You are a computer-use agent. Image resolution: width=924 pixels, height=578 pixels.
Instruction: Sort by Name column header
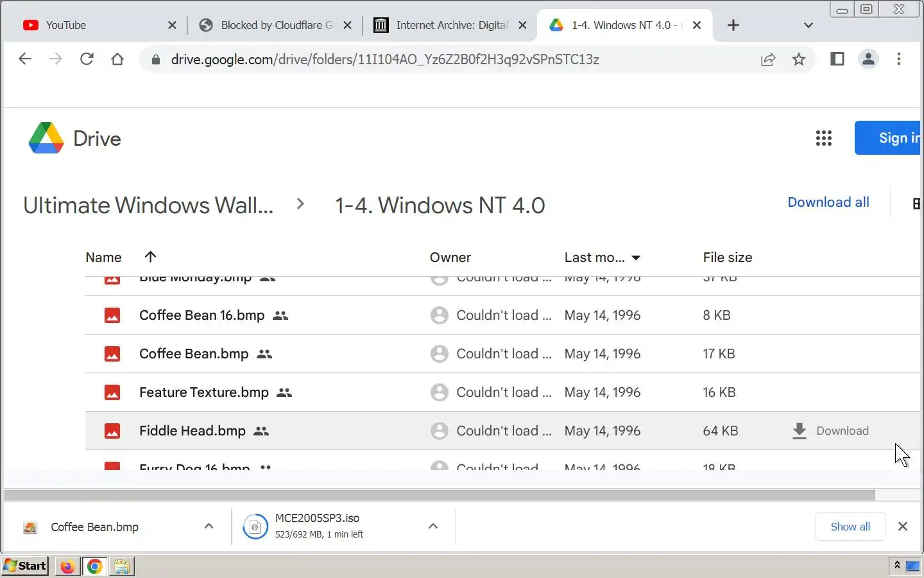pos(103,258)
